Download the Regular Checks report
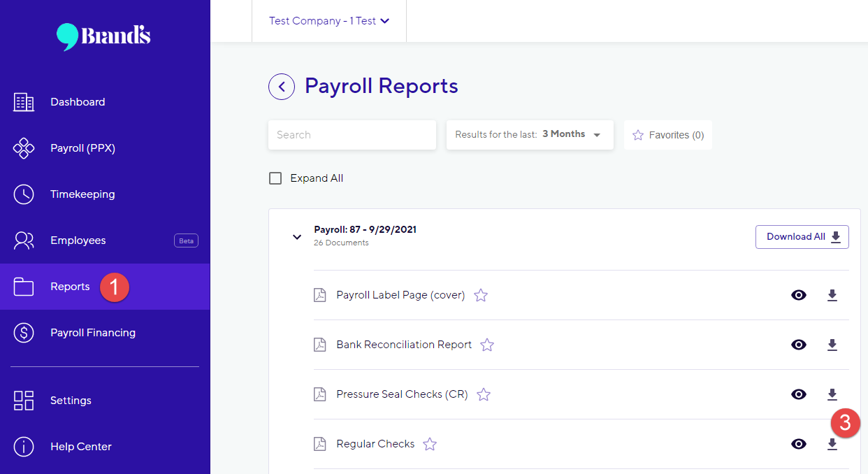The height and width of the screenshot is (474, 868). [832, 444]
